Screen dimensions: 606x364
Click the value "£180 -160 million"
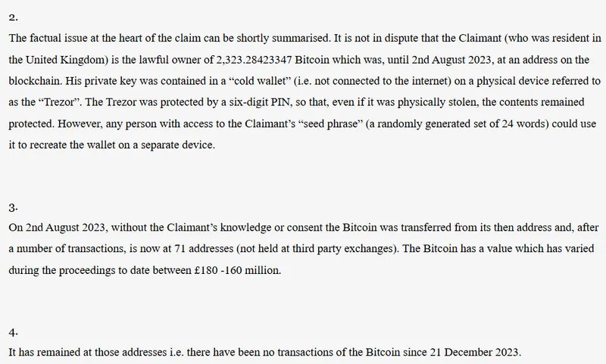(233, 269)
